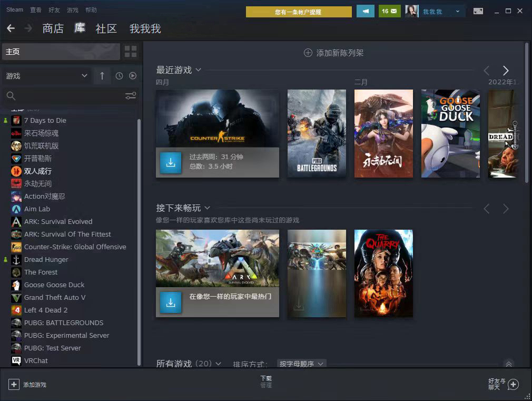532x401 pixels.
Task: Open the PUBG Battlegrounds cover thumbnail
Action: (x=317, y=133)
